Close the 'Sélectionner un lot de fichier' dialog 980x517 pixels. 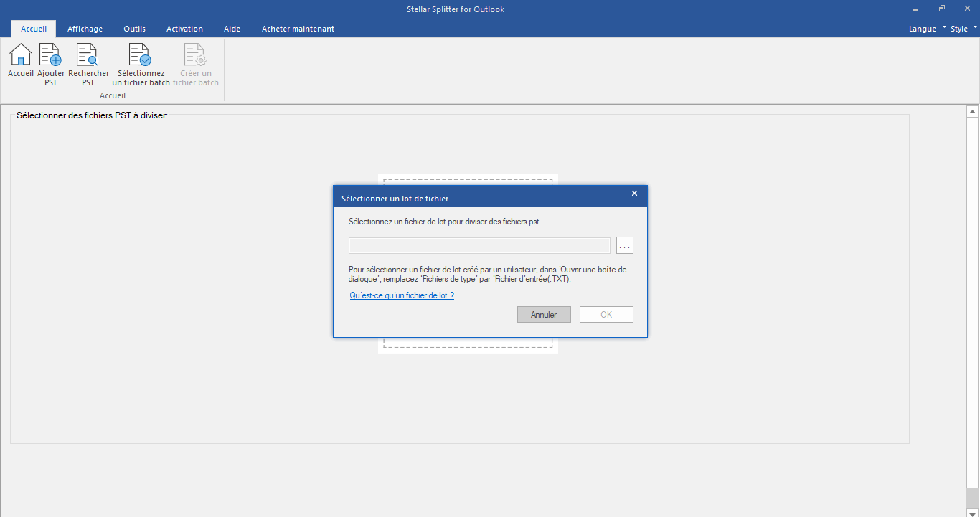pos(634,194)
